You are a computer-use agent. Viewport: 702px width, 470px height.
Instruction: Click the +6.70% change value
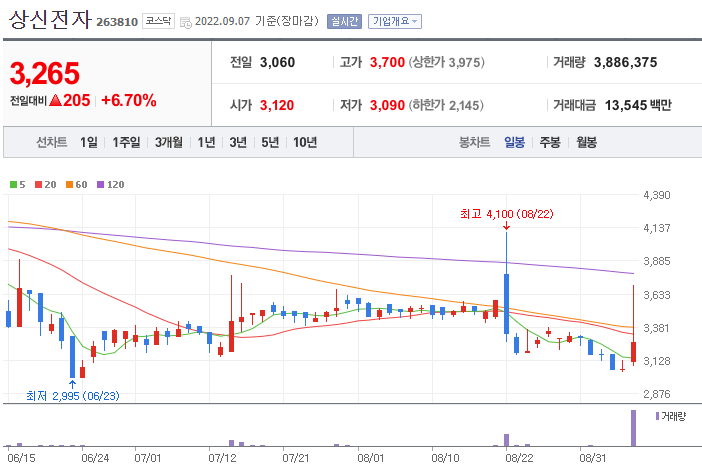[129, 100]
